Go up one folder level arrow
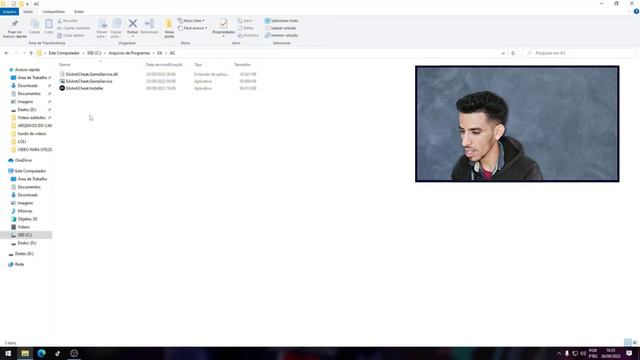 31,53
